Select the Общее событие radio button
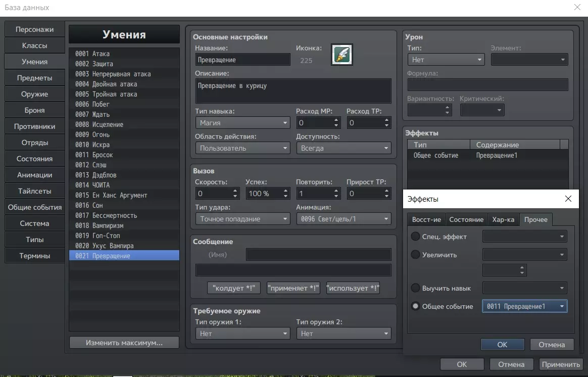588x377 pixels. click(x=415, y=306)
